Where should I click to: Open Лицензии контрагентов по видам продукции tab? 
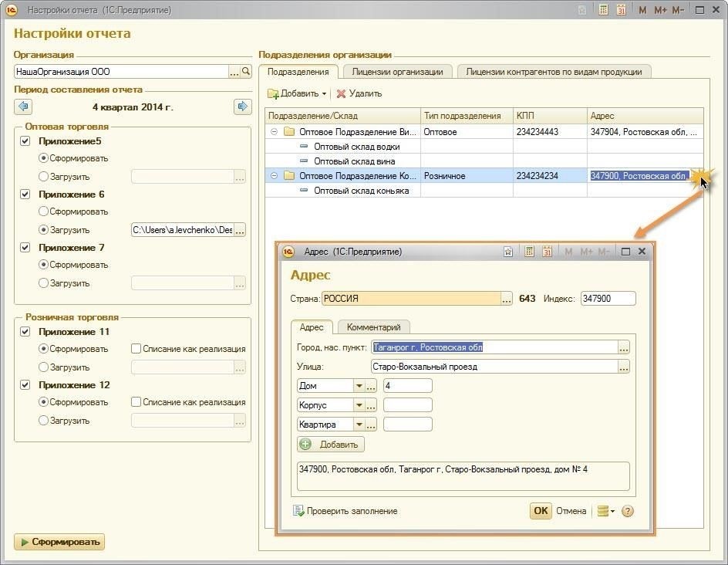coord(554,72)
